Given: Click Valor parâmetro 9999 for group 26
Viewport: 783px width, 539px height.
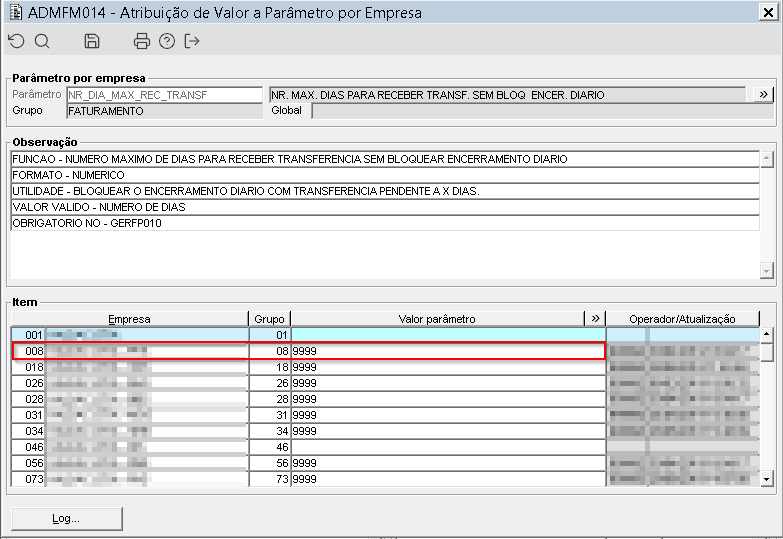Looking at the screenshot, I should tap(448, 383).
